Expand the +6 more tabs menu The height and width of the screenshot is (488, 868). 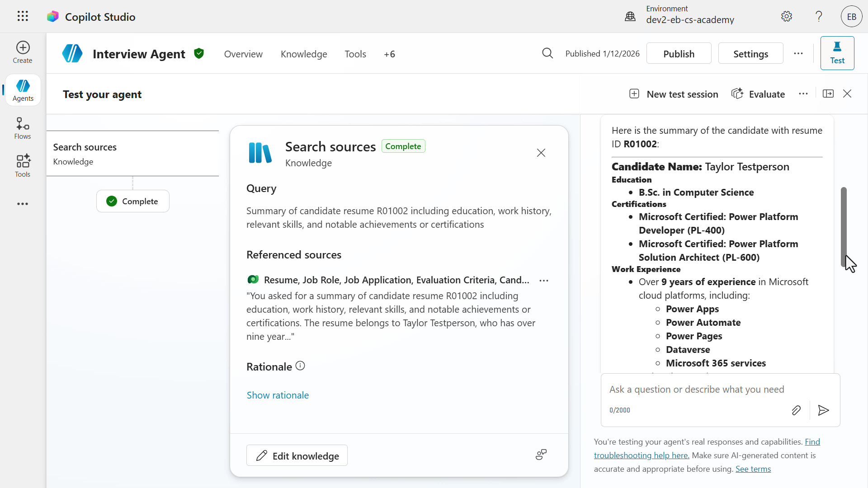[389, 54]
